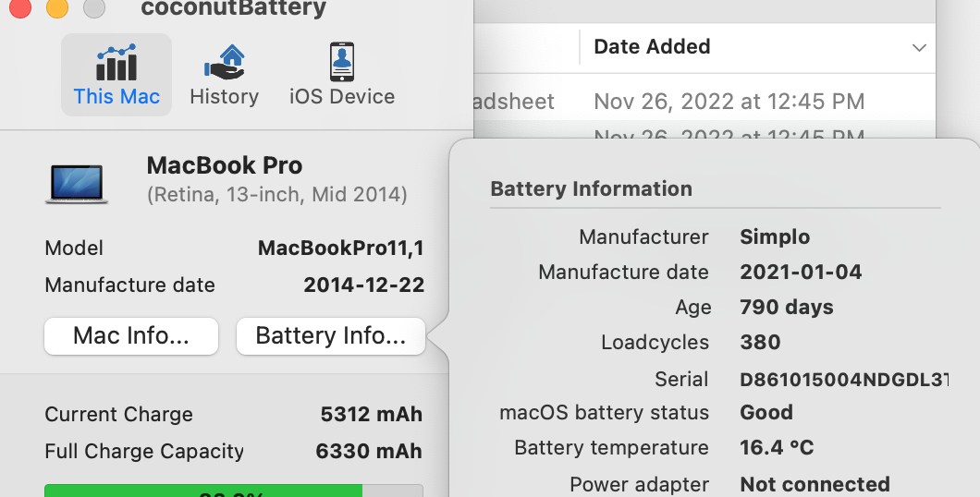Close the coconutBattery window red button
The height and width of the screenshot is (497, 980).
[20, 7]
